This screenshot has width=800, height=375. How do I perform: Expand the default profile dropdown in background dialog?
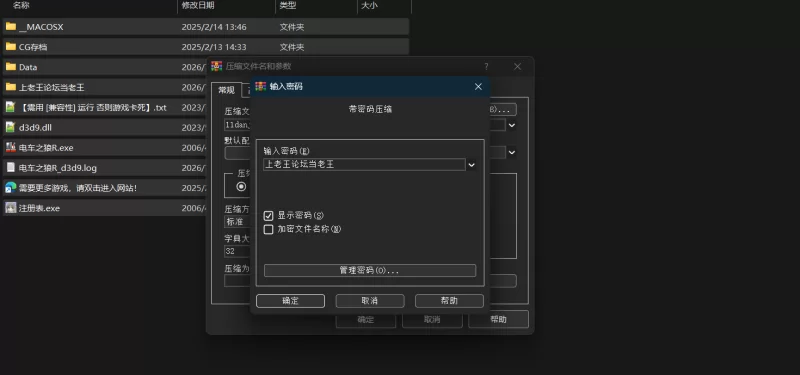[512, 152]
